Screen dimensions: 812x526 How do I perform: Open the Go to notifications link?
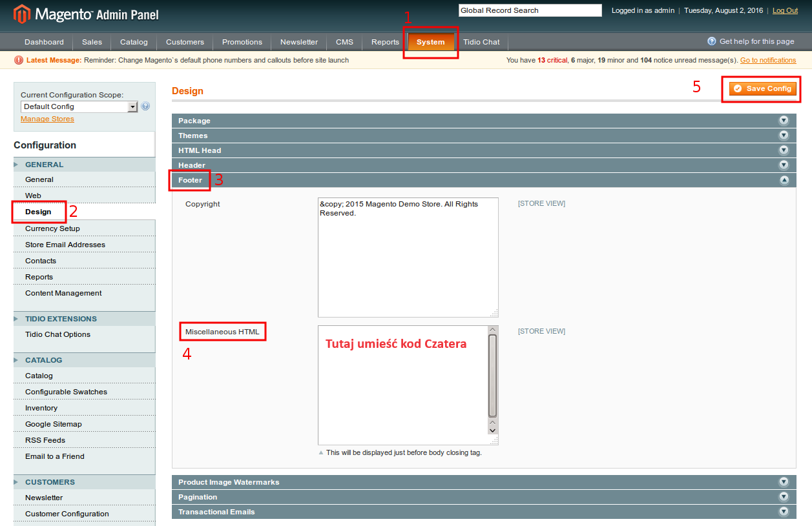pos(768,60)
